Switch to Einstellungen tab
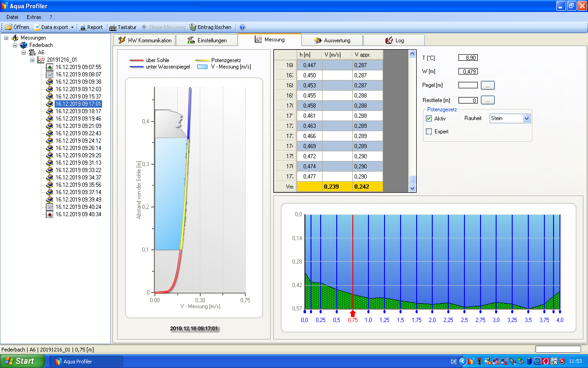Viewport: 588px width, 368px height. coord(207,40)
